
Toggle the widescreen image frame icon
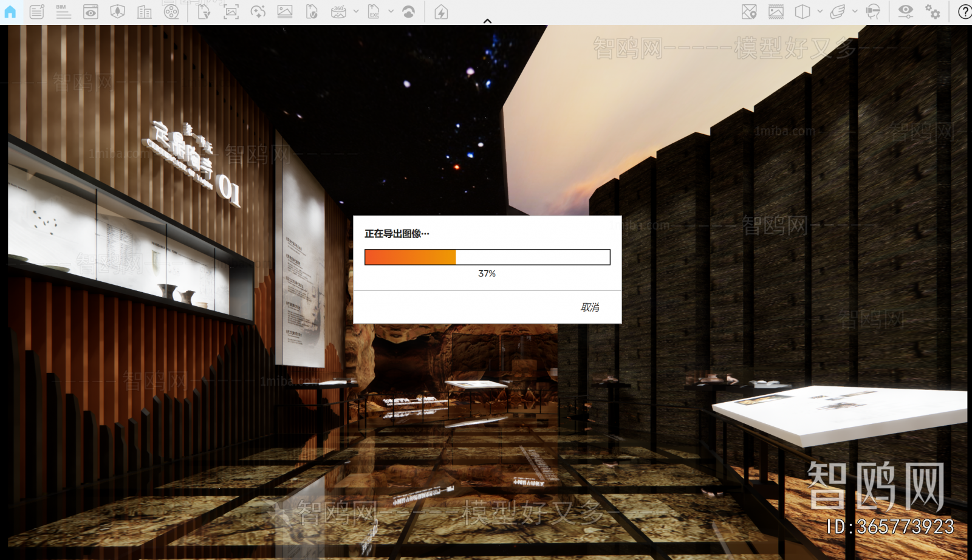[776, 12]
